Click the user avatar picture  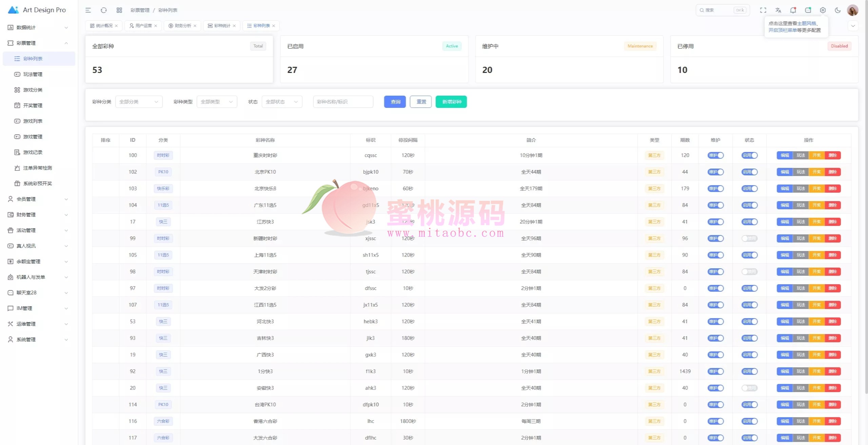852,10
